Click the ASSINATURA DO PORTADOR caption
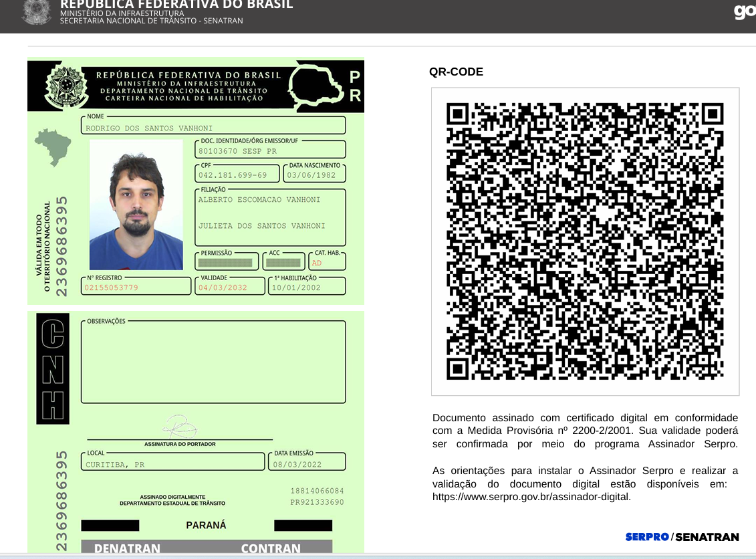Viewport: 756px width, 559px height. pyautogui.click(x=180, y=444)
